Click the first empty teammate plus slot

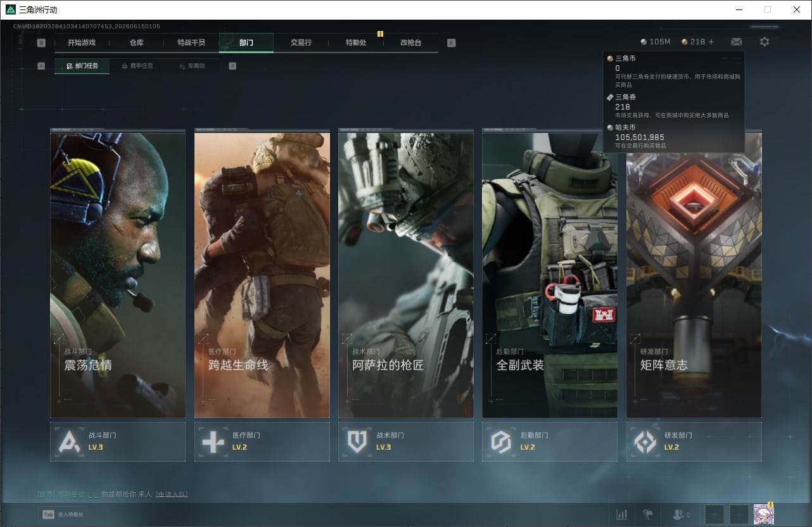pyautogui.click(x=714, y=514)
